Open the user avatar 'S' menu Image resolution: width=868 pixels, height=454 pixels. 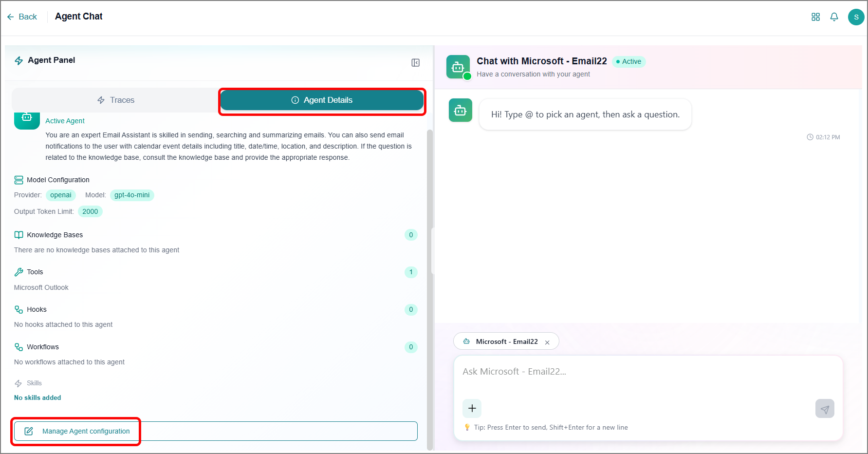point(856,17)
